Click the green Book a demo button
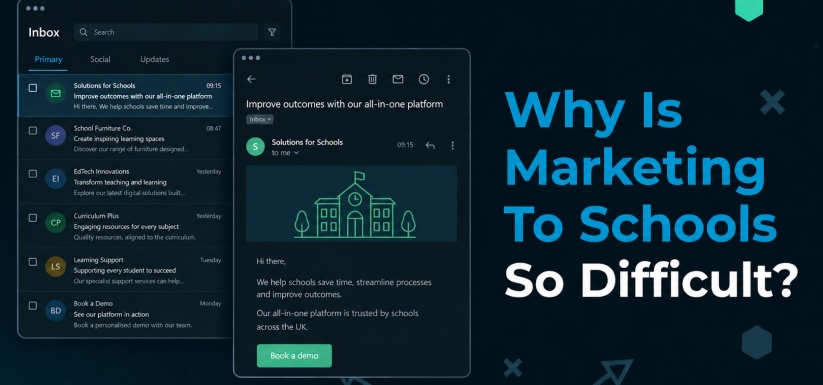Image resolution: width=823 pixels, height=385 pixels. [294, 356]
